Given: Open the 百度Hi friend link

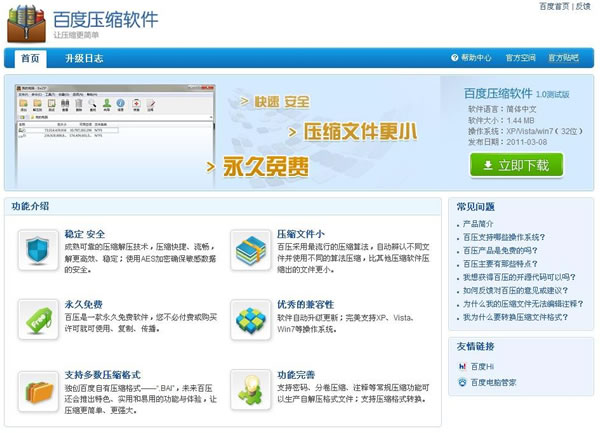Looking at the screenshot, I should click(x=482, y=366).
